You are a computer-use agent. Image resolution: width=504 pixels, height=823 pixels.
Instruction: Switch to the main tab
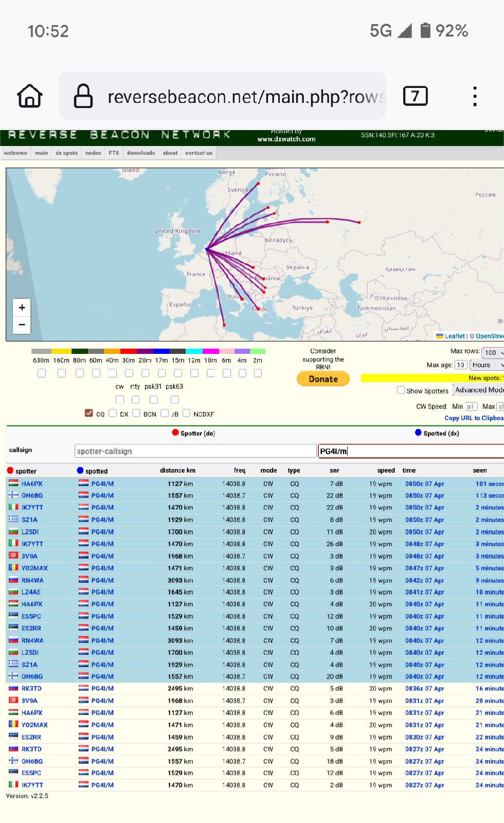pos(41,153)
